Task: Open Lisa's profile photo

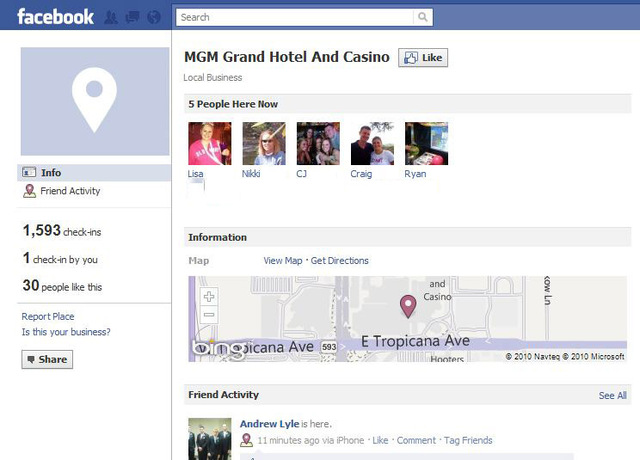Action: [x=210, y=143]
